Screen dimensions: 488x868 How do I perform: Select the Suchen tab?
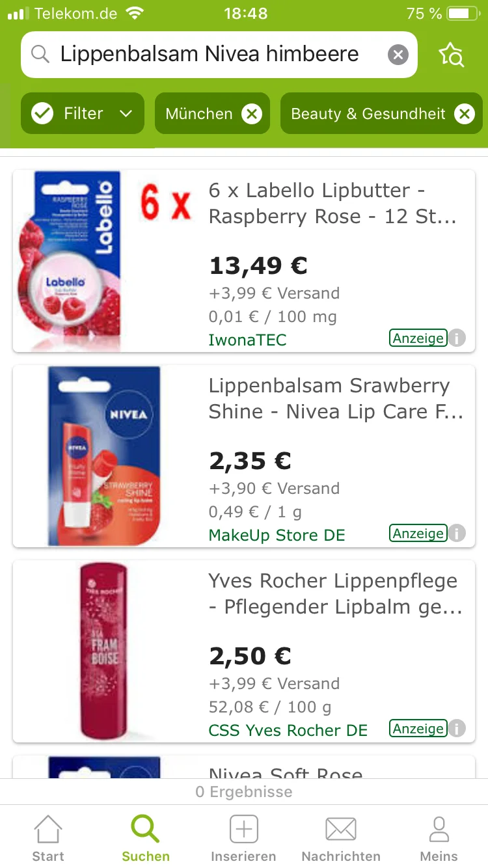[x=146, y=838]
